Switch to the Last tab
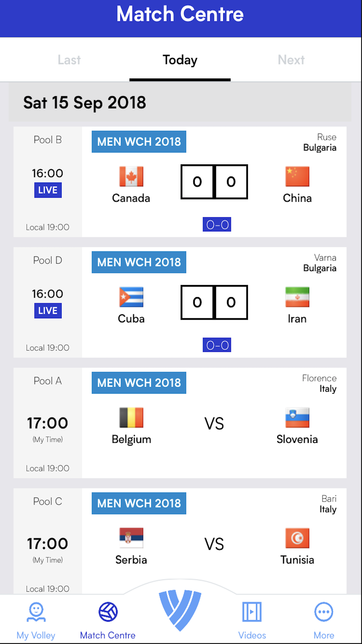The width and height of the screenshot is (362, 644). click(69, 60)
